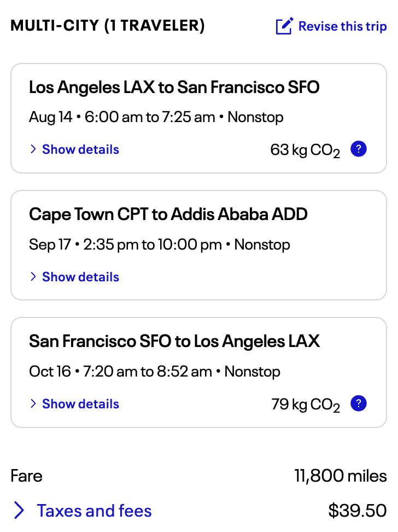The image size is (398, 532).
Task: Expand the chevron arrow for the Cape Town flight
Action: [33, 277]
